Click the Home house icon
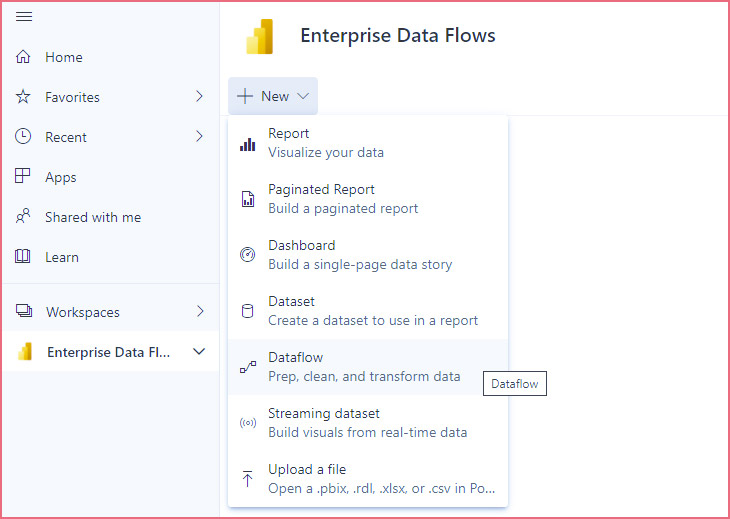This screenshot has width=730, height=519. 23,57
